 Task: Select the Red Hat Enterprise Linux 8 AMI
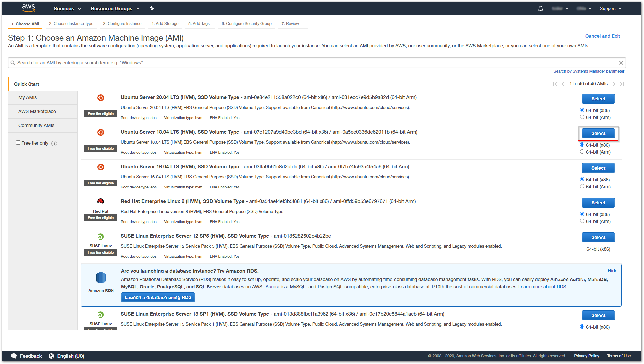598,203
